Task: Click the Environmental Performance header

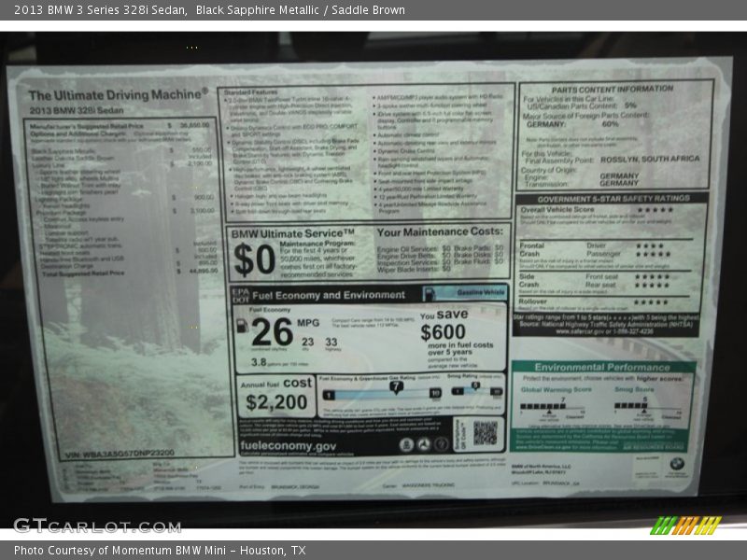Action: (x=602, y=367)
